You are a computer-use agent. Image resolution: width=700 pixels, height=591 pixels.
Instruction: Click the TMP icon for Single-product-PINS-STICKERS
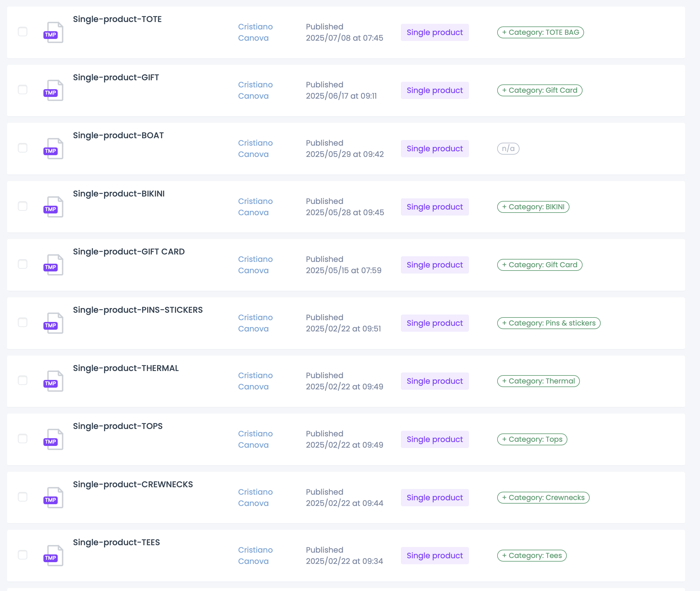click(x=53, y=323)
